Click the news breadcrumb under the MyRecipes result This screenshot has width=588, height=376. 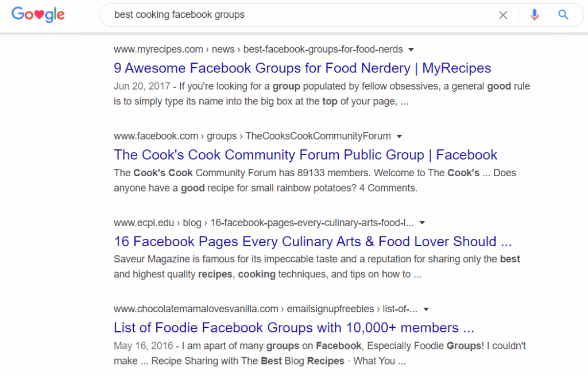(x=223, y=49)
